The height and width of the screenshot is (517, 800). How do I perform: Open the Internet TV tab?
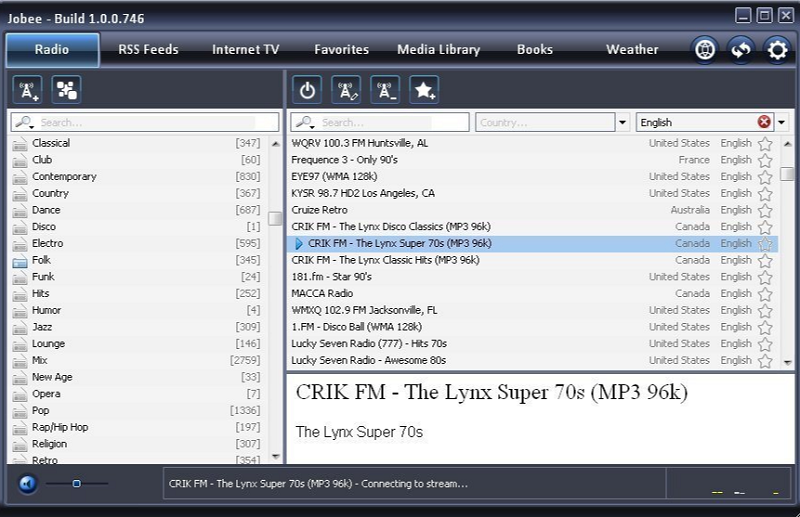click(x=245, y=50)
